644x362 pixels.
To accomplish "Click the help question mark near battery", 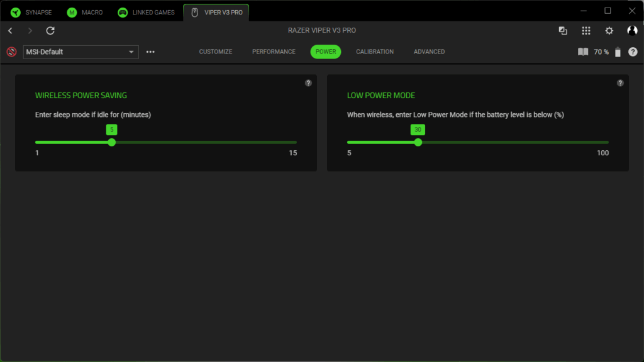I will coord(633,52).
